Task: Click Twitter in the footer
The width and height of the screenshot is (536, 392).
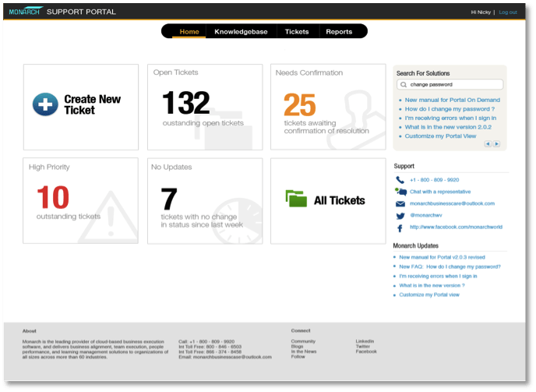Action: click(x=363, y=347)
